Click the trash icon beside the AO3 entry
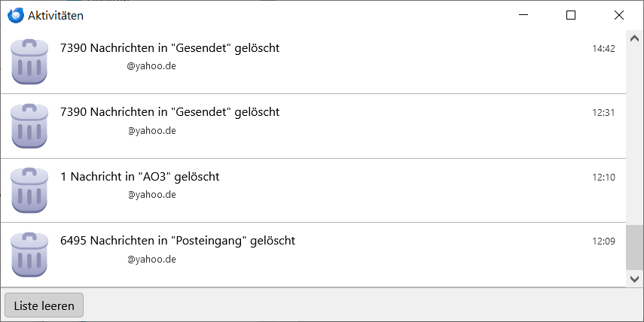Screen dimensions: 644x322 tap(29, 190)
